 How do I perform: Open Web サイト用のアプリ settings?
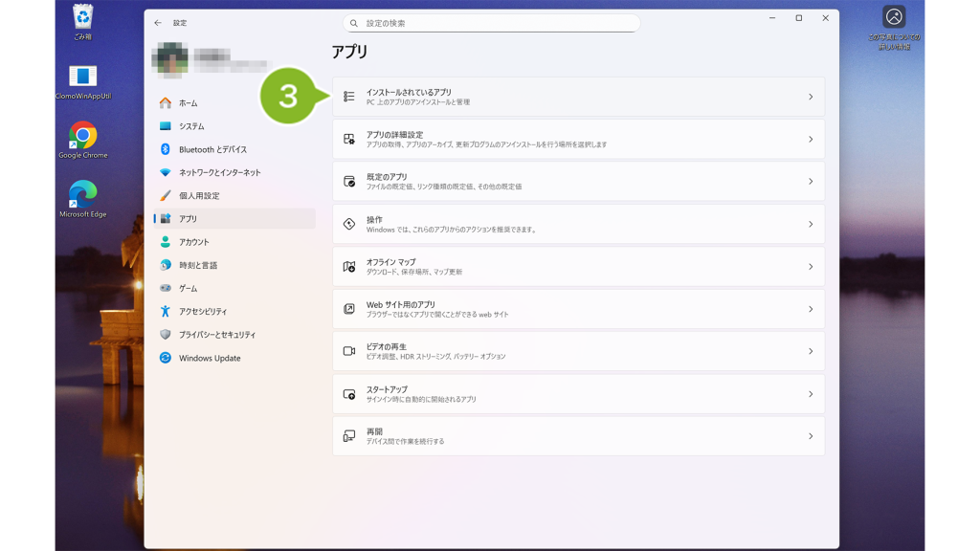[578, 309]
